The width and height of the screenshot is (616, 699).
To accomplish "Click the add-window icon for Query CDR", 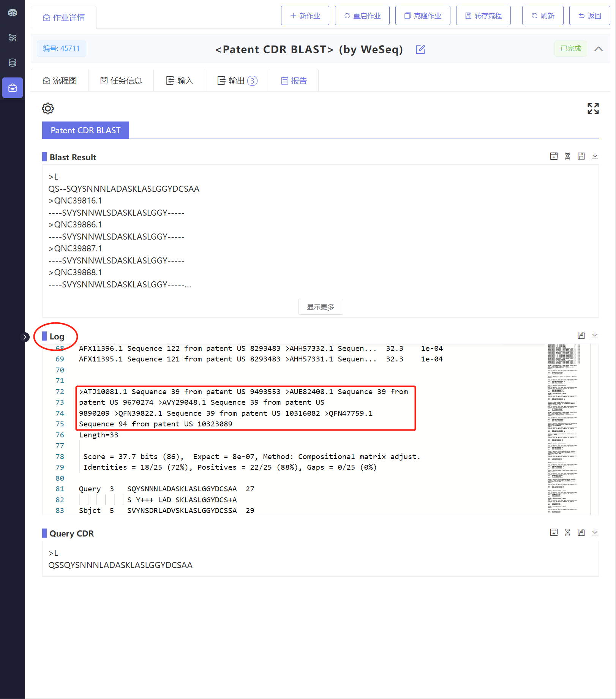I will tap(554, 533).
